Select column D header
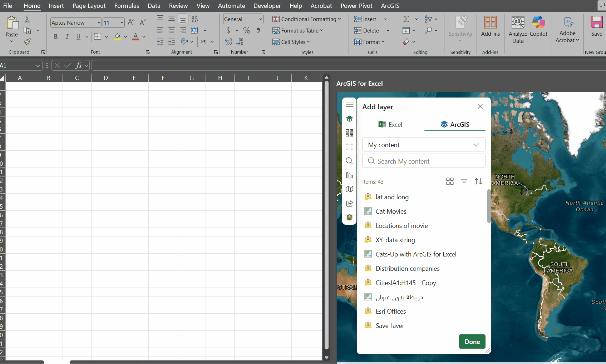606x364 pixels. tap(105, 78)
